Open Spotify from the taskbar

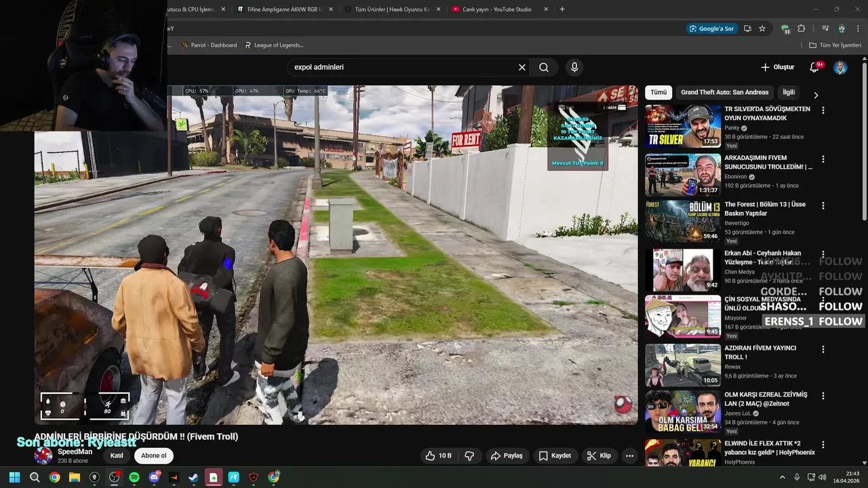[134, 477]
